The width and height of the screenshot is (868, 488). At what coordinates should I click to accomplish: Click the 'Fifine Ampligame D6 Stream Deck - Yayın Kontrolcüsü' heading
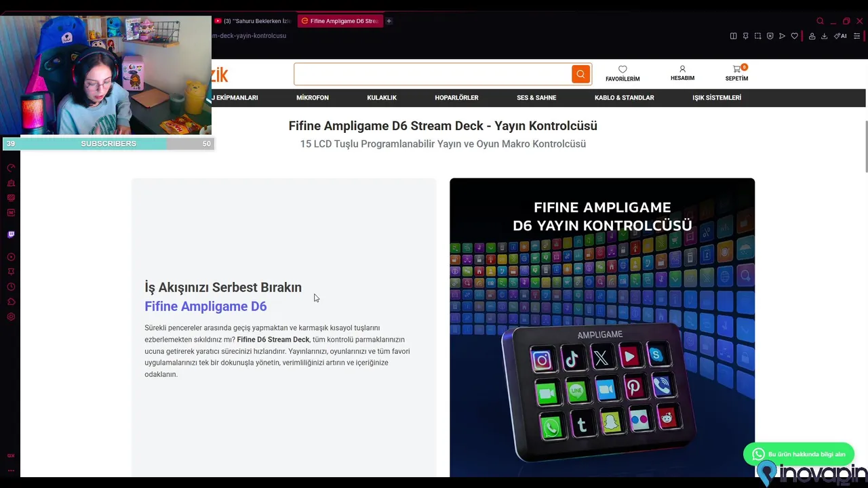click(x=443, y=125)
